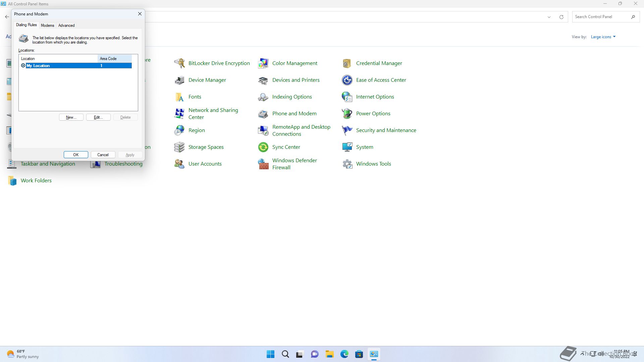Screen dimensions: 644x362
Task: Open Credential Manager icon
Action: 347,63
